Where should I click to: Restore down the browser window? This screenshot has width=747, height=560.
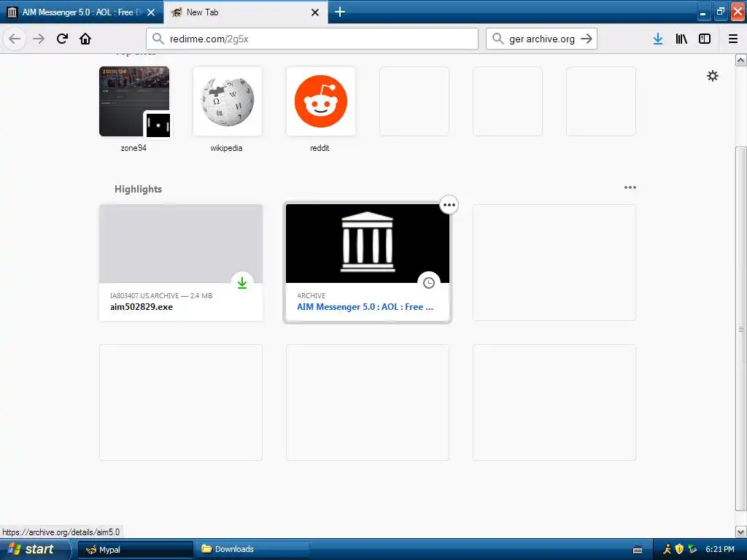click(720, 12)
